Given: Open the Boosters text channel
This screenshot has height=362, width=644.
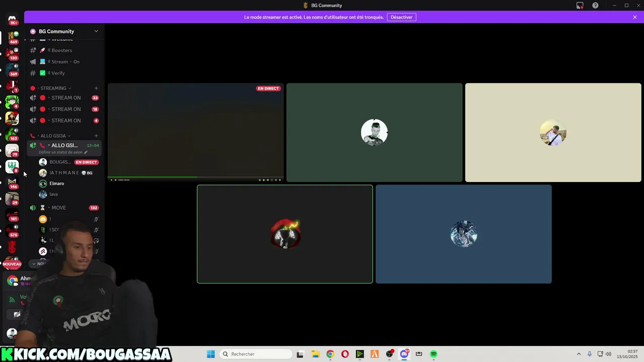Looking at the screenshot, I should (x=64, y=50).
